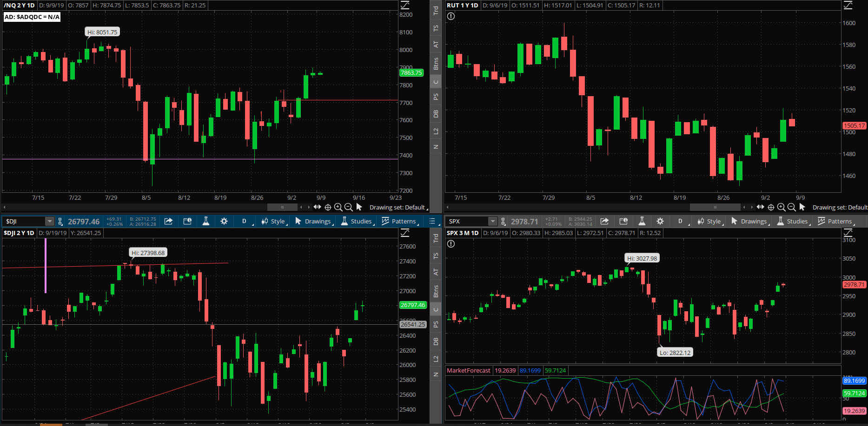Image resolution: width=868 pixels, height=426 pixels.
Task: Click the scale icon above RUT price axis
Action: [x=848, y=5]
